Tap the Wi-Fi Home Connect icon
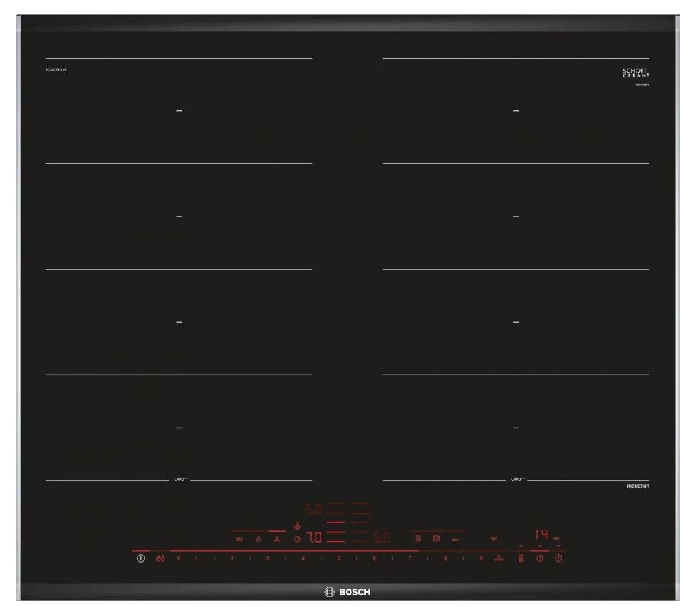This screenshot has width=696, height=616. pyautogui.click(x=493, y=539)
